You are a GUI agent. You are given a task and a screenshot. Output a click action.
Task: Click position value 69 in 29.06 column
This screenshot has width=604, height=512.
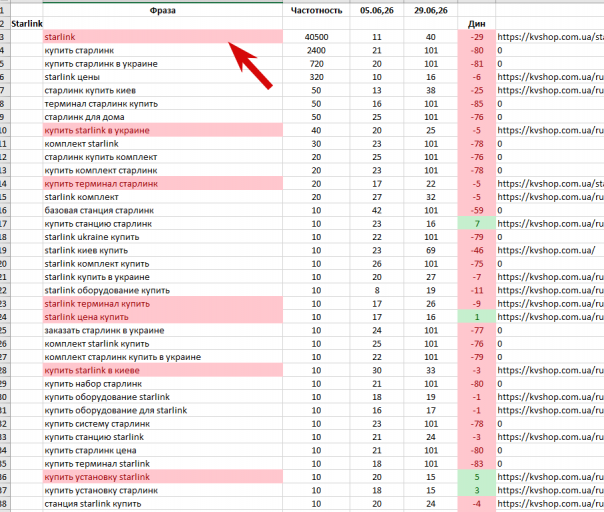(431, 250)
